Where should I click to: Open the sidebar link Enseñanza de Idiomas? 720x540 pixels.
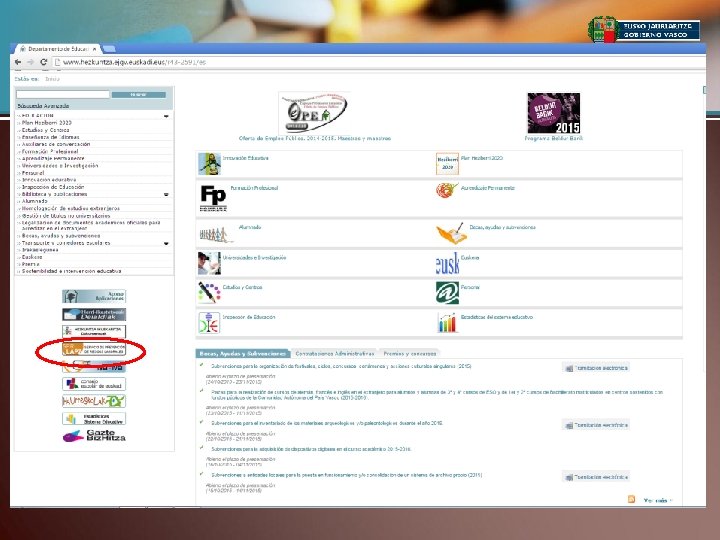click(x=51, y=137)
